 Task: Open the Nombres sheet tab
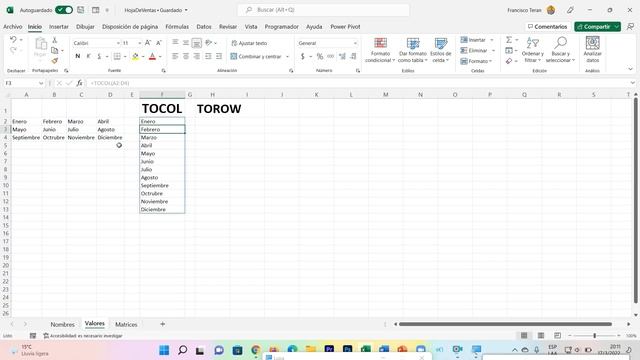point(62,324)
